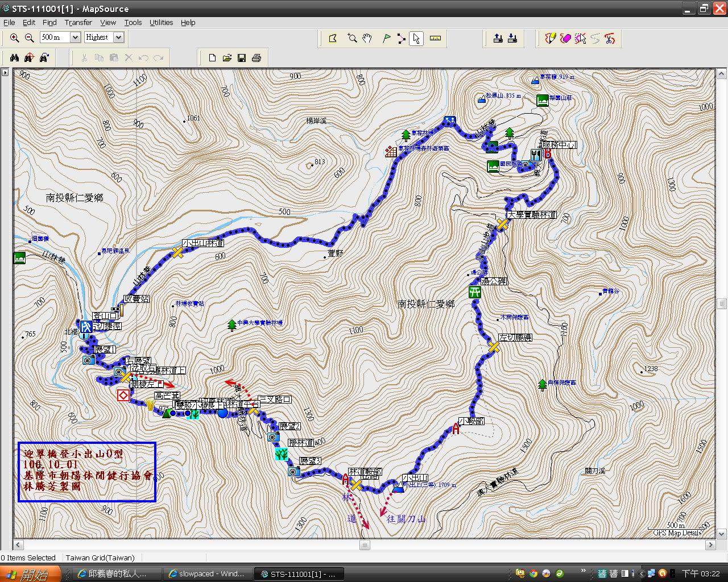Open the Highest detail level dropdown
Image resolution: width=728 pixels, height=582 pixels.
pyautogui.click(x=118, y=38)
